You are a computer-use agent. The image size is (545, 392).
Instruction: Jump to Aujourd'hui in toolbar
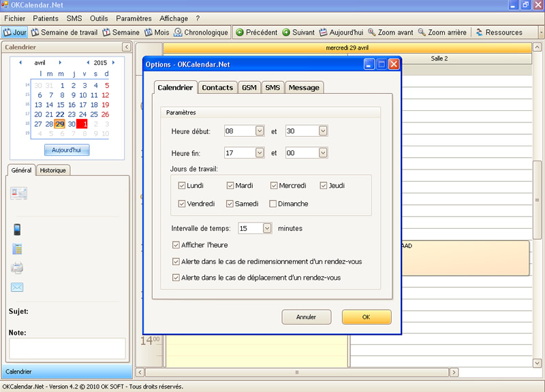coord(341,32)
